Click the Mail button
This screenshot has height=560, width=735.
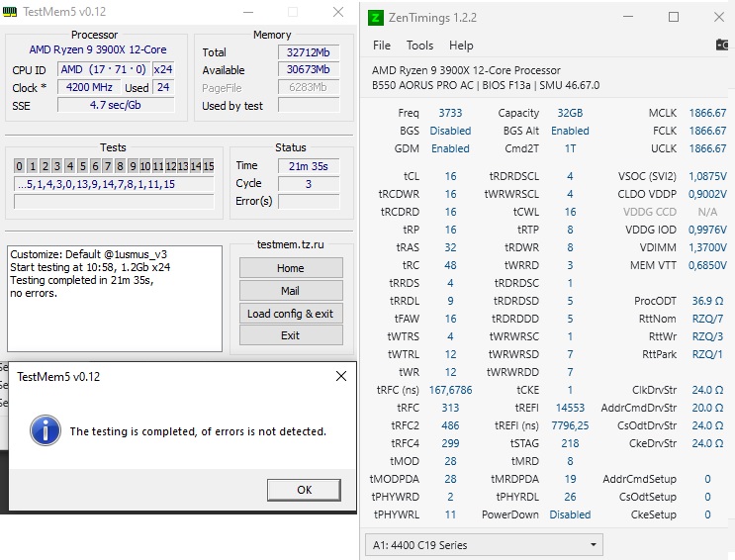291,290
